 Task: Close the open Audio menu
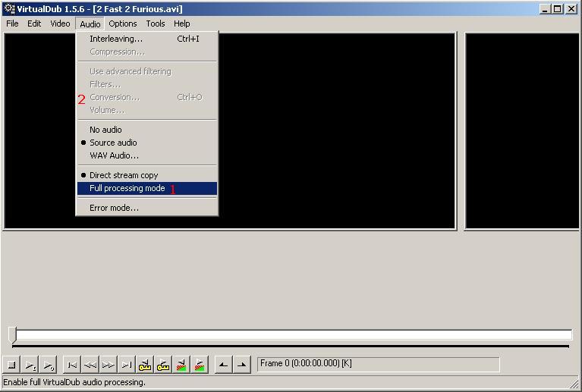(x=90, y=24)
